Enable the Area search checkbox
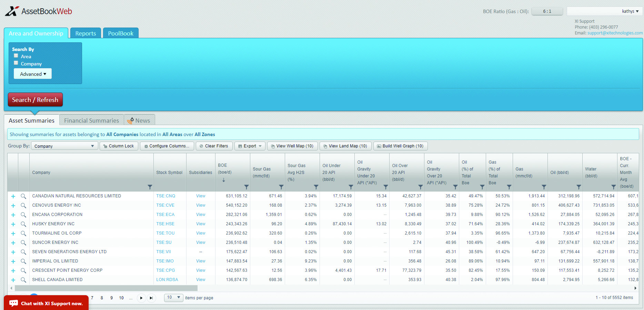This screenshot has width=644, height=310. (x=16, y=55)
